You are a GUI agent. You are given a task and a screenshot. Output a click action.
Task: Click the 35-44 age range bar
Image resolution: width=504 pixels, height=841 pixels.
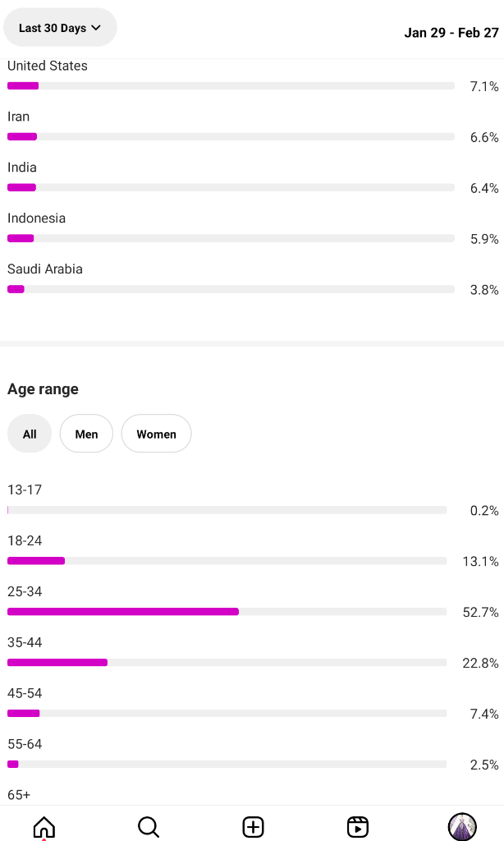coord(227,663)
